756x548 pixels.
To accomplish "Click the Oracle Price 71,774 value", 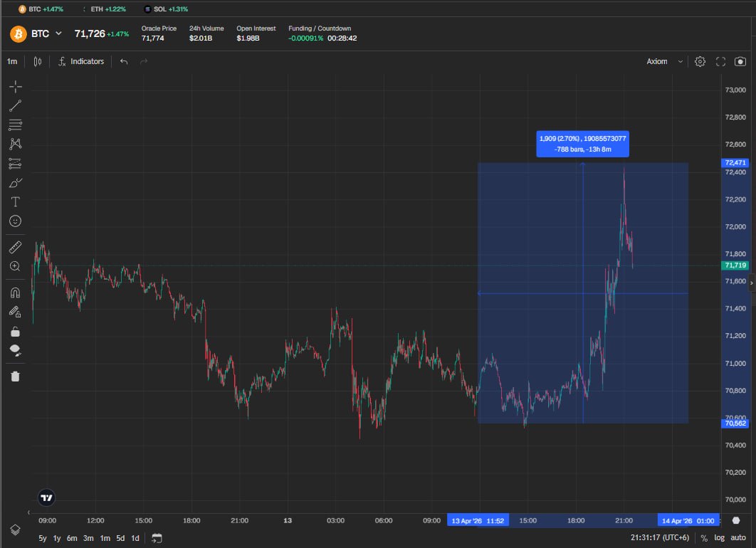I will click(153, 38).
